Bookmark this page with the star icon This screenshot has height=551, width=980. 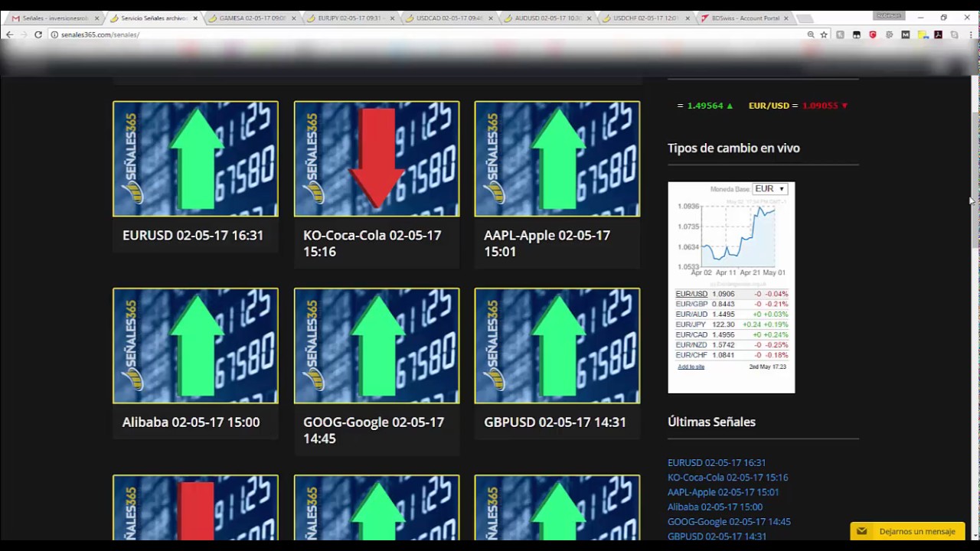pos(824,34)
